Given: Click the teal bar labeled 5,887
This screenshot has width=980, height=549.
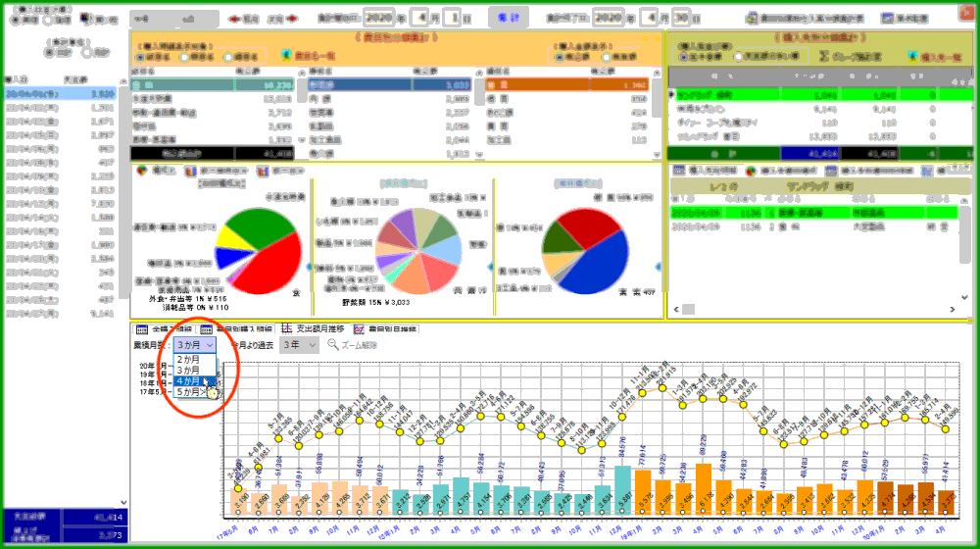Looking at the screenshot, I should tap(622, 490).
